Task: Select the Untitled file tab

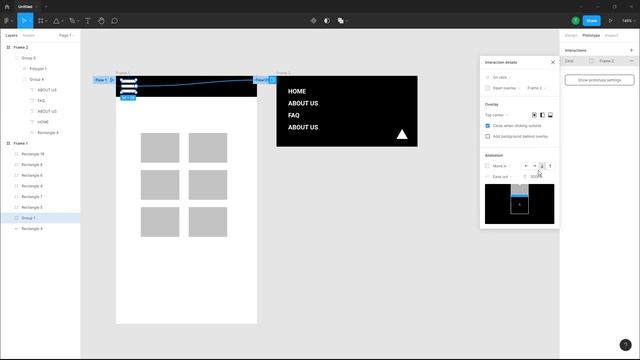Action: [x=25, y=7]
